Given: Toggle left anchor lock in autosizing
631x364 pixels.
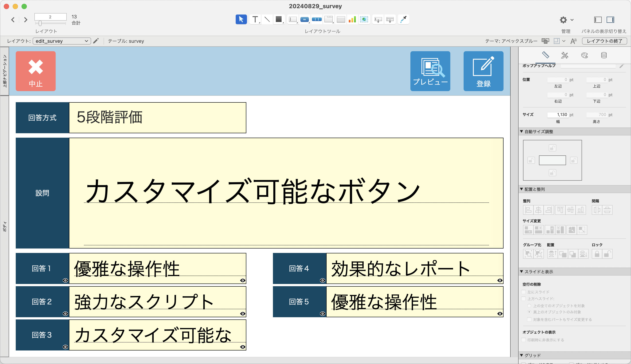Looking at the screenshot, I should click(531, 160).
